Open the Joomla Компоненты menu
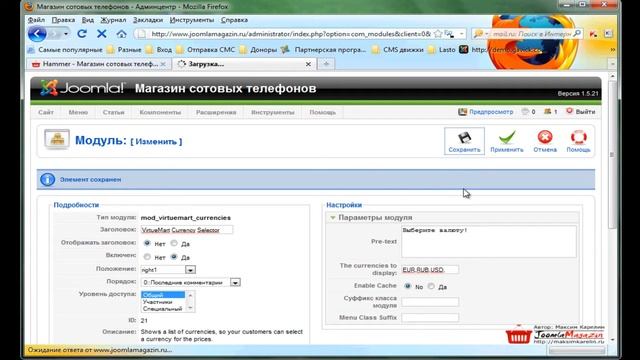The height and width of the screenshot is (360, 640). (x=160, y=112)
